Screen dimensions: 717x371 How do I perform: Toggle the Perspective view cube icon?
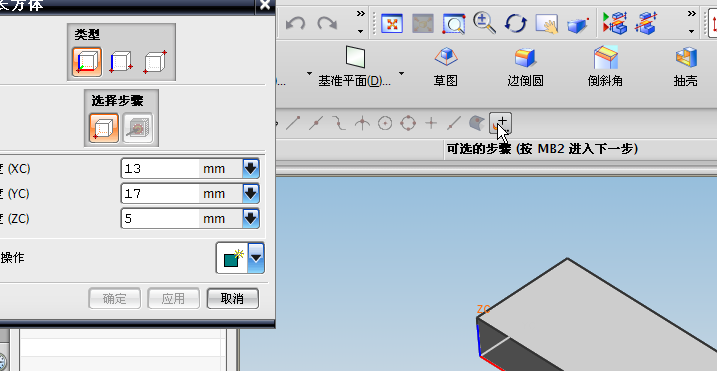tap(578, 24)
